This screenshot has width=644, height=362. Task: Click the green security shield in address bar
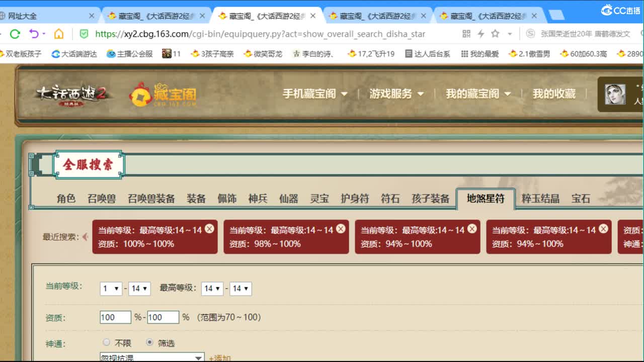pyautogui.click(x=84, y=34)
